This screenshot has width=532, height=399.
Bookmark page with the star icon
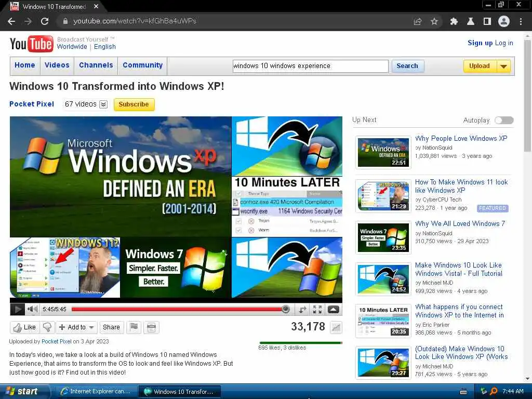pyautogui.click(x=434, y=21)
